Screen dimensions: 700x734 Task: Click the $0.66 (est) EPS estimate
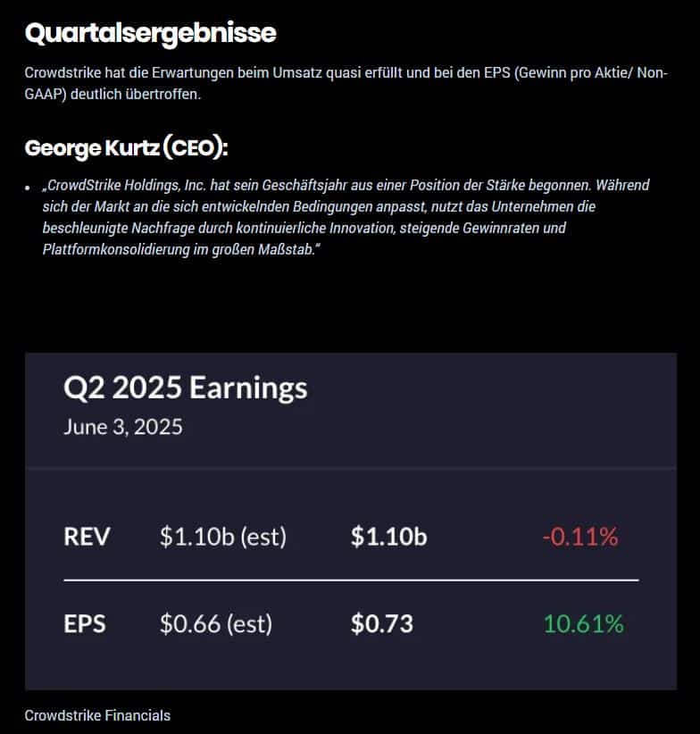[x=216, y=623]
